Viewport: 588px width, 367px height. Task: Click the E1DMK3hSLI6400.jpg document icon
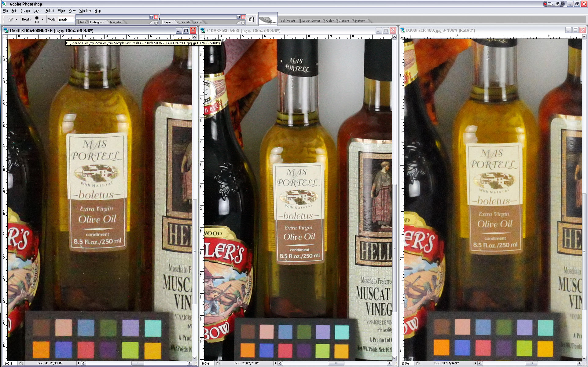tap(203, 30)
